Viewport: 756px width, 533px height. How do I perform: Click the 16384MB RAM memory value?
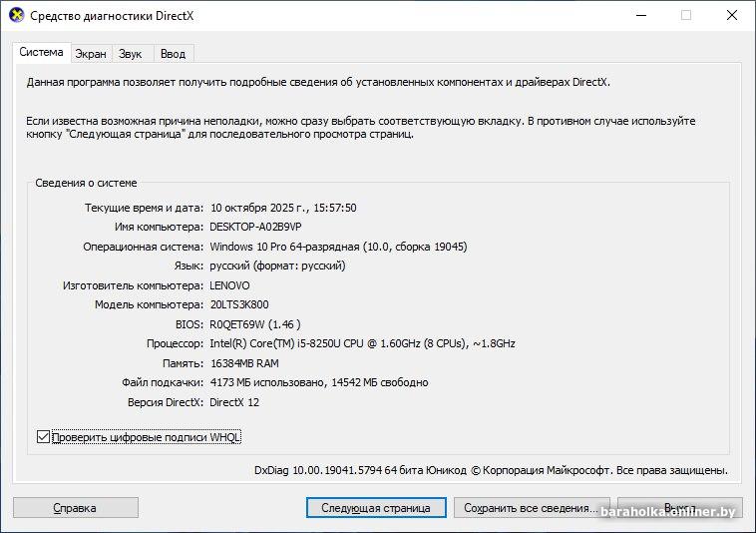tap(244, 363)
